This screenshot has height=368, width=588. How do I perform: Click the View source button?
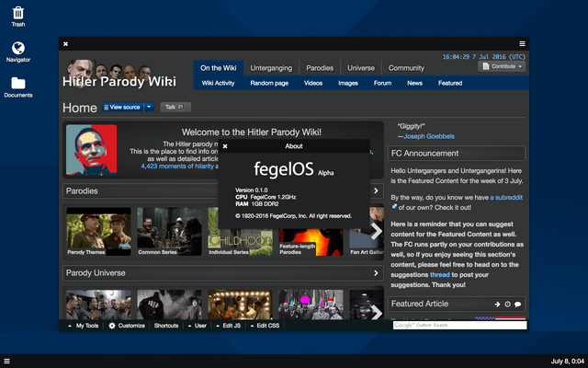click(122, 107)
